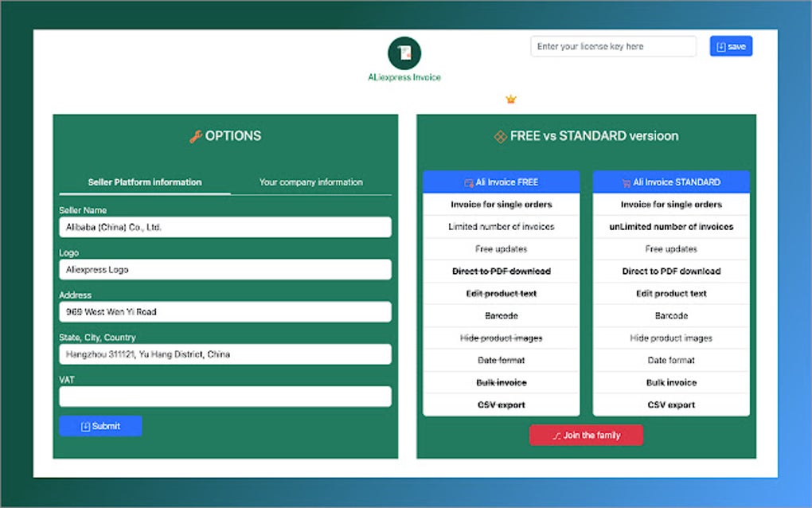
Task: Click the diamond icon next to FREE vs STANDARD
Action: coord(500,135)
